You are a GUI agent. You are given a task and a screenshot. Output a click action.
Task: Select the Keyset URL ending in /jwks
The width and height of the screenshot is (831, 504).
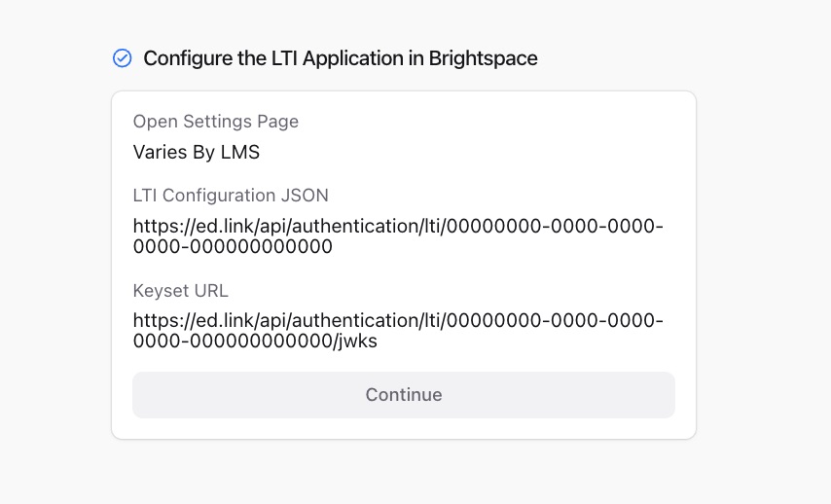pyautogui.click(x=398, y=331)
